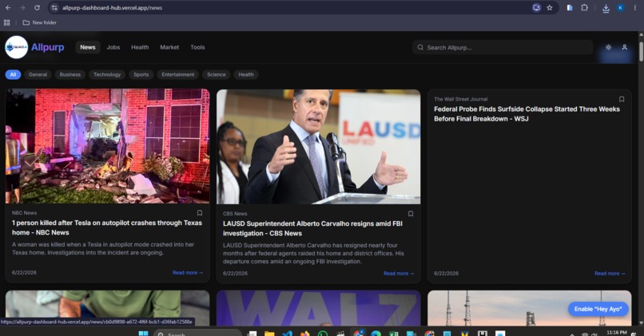Image resolution: width=644 pixels, height=336 pixels.
Task: Open Excel from taskbar
Action: 393,333
